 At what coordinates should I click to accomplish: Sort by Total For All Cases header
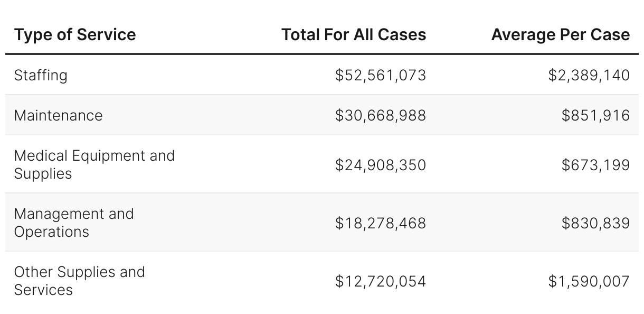coord(354,35)
